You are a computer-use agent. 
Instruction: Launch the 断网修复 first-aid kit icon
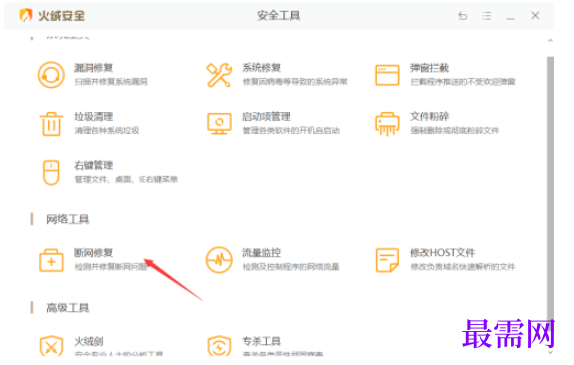pos(51,260)
